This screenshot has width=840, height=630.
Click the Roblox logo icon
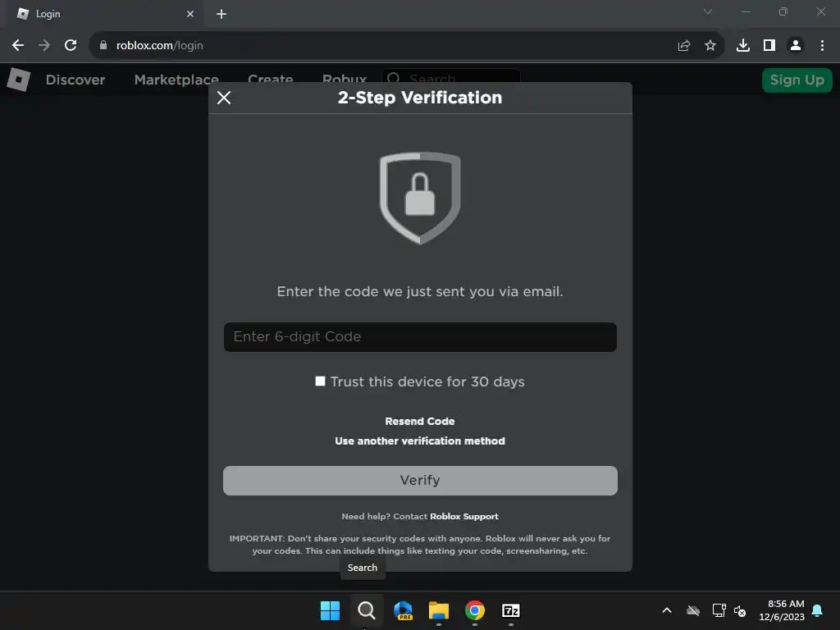click(19, 80)
